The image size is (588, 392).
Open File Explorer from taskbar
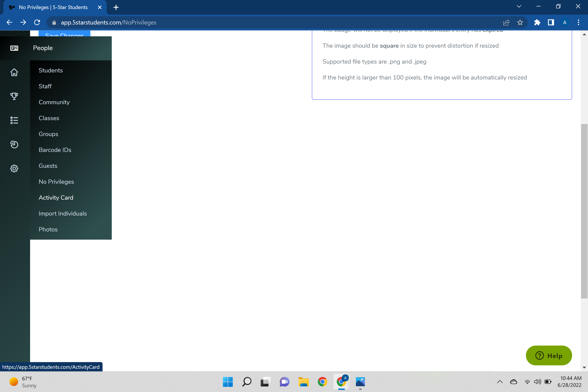pos(303,382)
